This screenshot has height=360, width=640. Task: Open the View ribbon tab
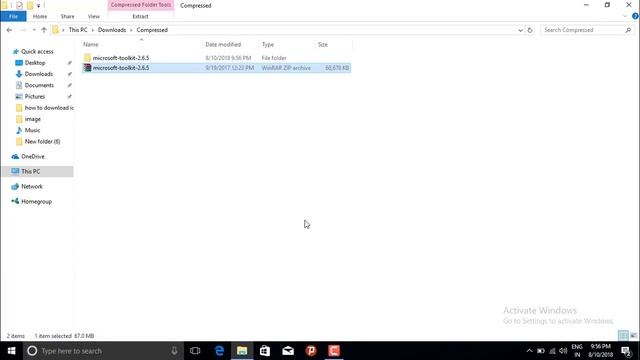[93, 16]
